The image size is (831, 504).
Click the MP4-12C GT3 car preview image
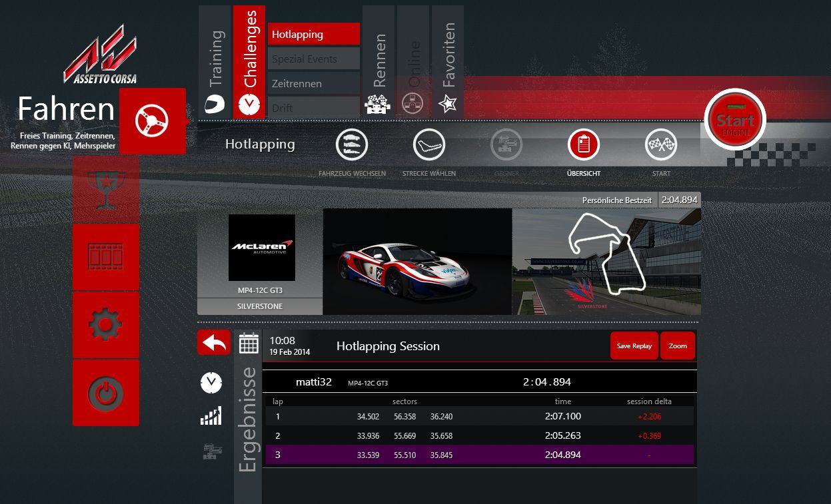click(x=418, y=261)
